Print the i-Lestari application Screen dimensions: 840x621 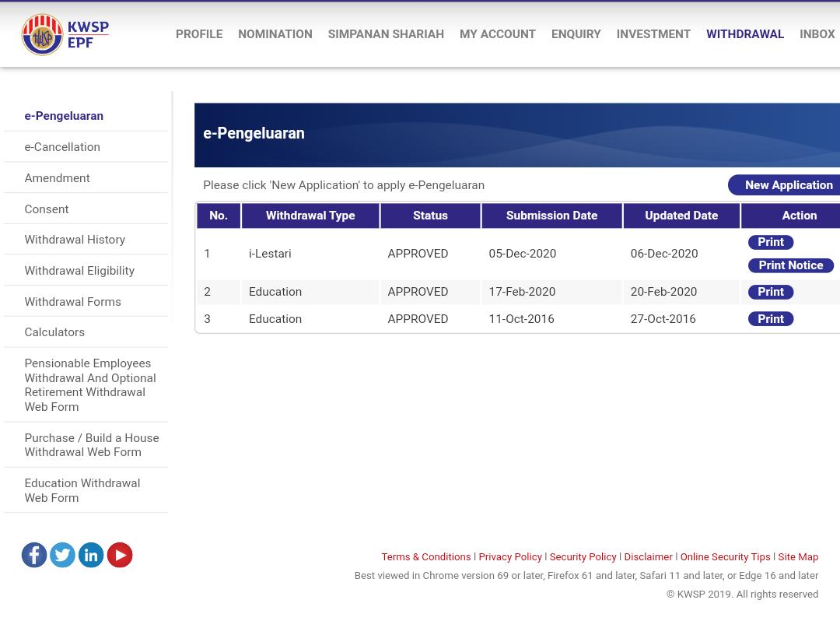(x=770, y=242)
